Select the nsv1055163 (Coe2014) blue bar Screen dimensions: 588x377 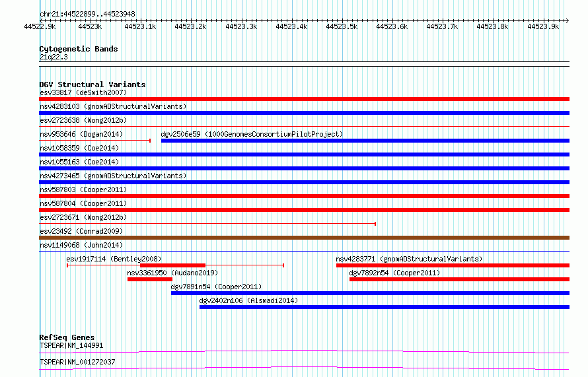pos(304,168)
